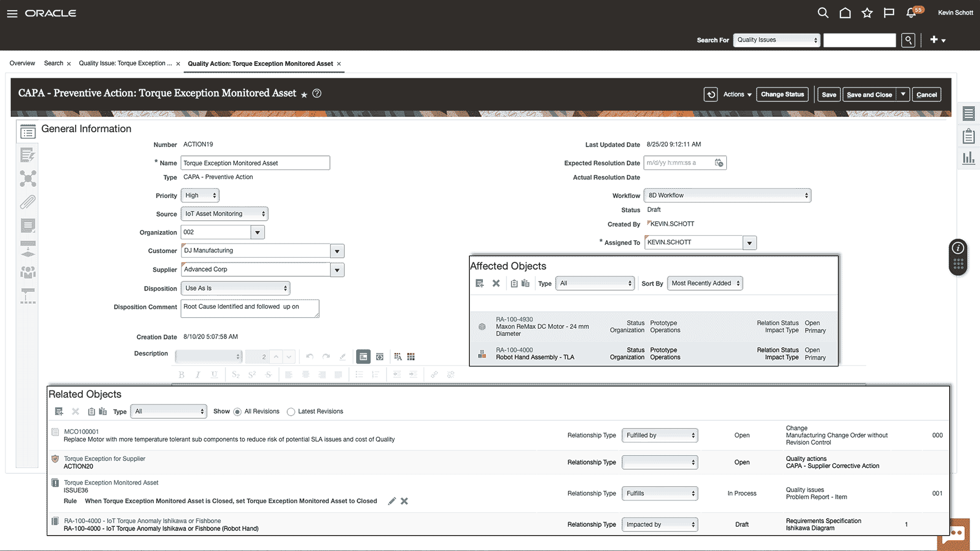Click the header magnifier search icon
The width and height of the screenshot is (980, 551).
coord(822,13)
